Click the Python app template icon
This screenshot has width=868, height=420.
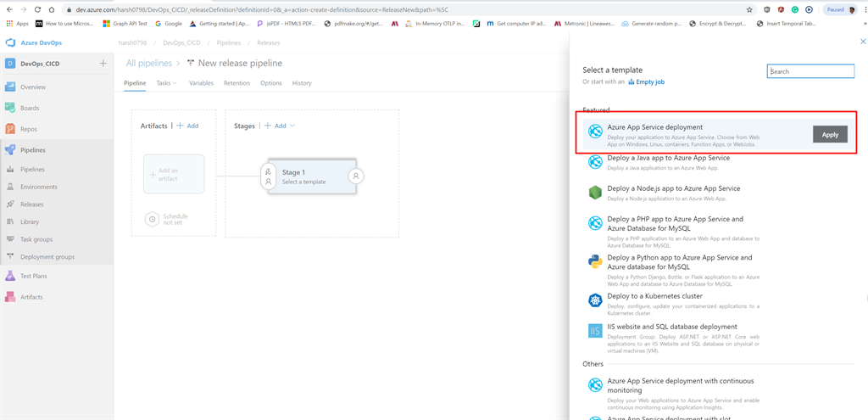coord(595,261)
